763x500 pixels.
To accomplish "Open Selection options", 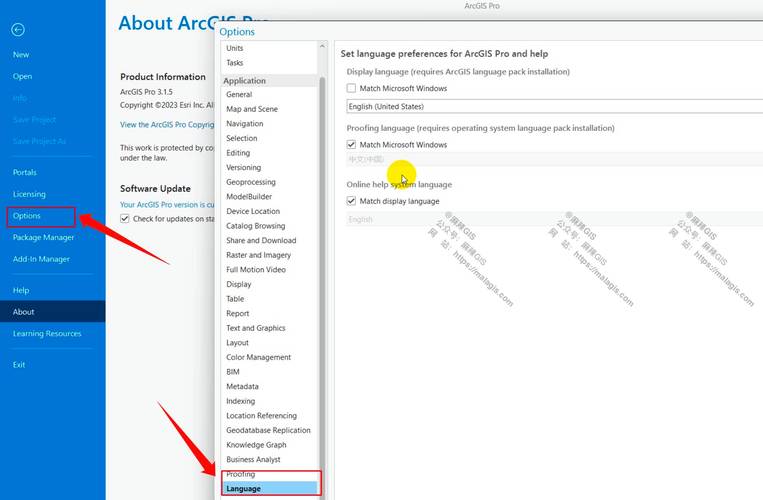I will [x=242, y=138].
